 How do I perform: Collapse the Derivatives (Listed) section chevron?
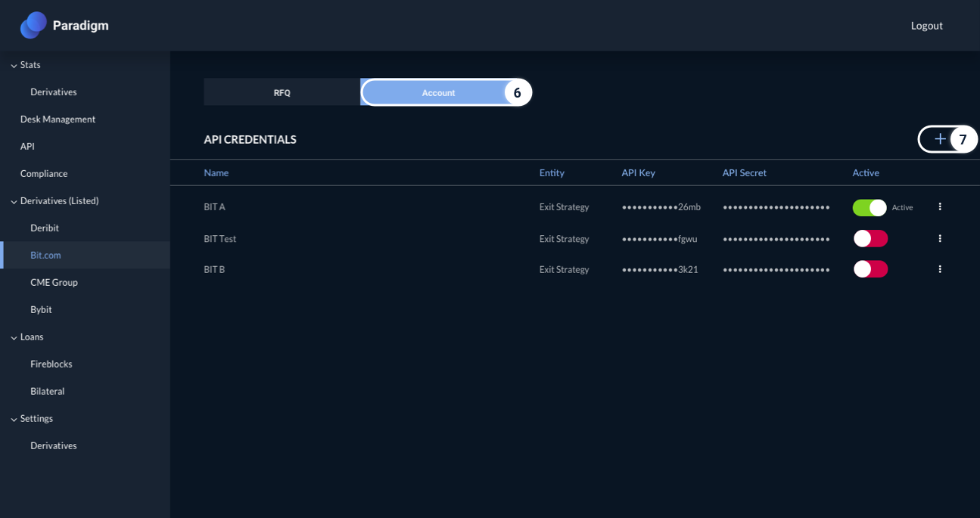coord(14,202)
